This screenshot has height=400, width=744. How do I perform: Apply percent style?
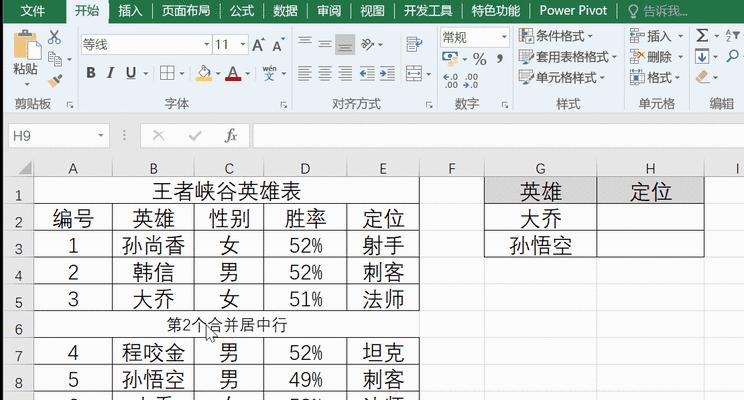coord(480,59)
